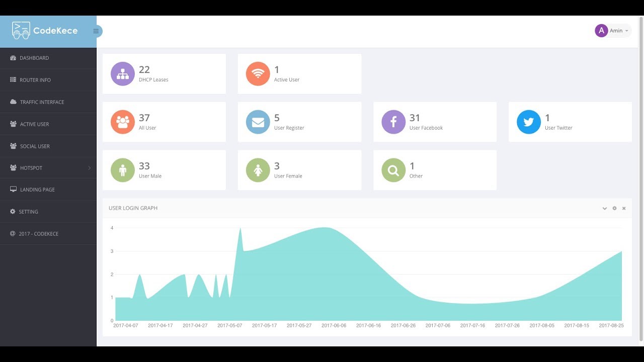Image resolution: width=644 pixels, height=362 pixels.
Task: Click the User Female icon
Action: 258,170
